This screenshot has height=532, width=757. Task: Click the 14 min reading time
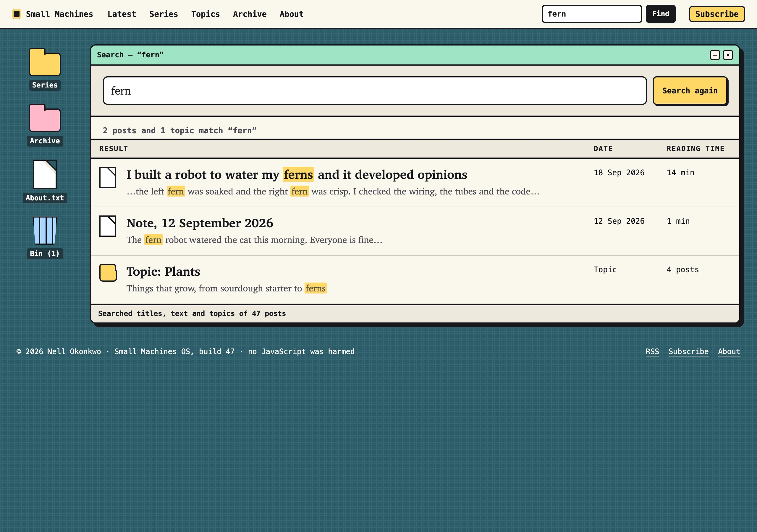coord(680,172)
